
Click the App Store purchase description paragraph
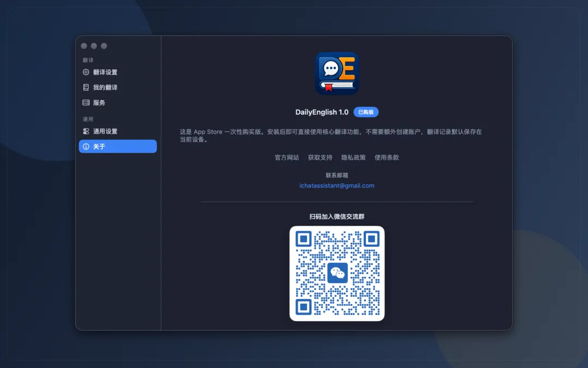(x=331, y=136)
